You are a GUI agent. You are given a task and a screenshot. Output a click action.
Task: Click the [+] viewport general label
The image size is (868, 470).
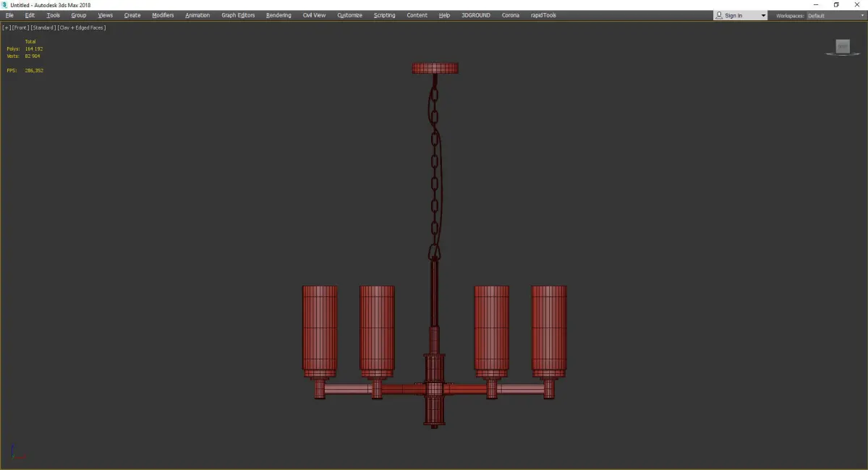pos(7,27)
